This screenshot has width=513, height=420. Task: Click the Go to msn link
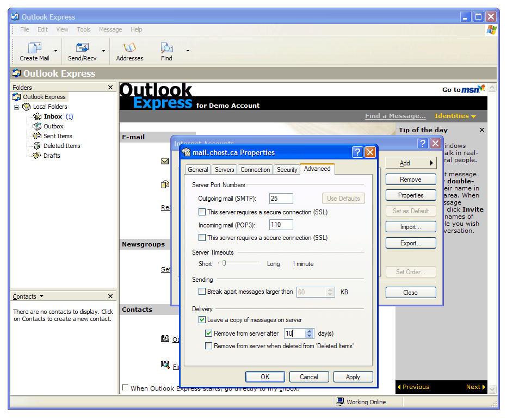(463, 89)
